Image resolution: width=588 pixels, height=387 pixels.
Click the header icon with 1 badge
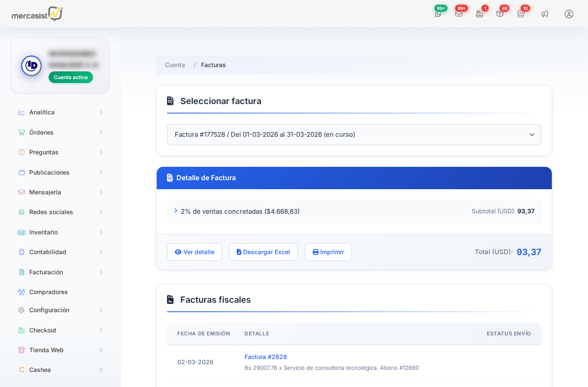480,14
